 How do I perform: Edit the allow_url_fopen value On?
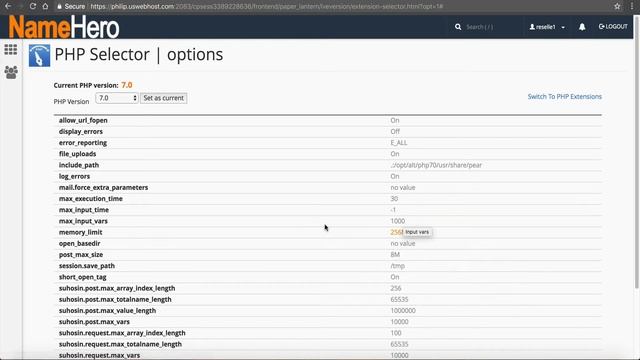pos(395,120)
